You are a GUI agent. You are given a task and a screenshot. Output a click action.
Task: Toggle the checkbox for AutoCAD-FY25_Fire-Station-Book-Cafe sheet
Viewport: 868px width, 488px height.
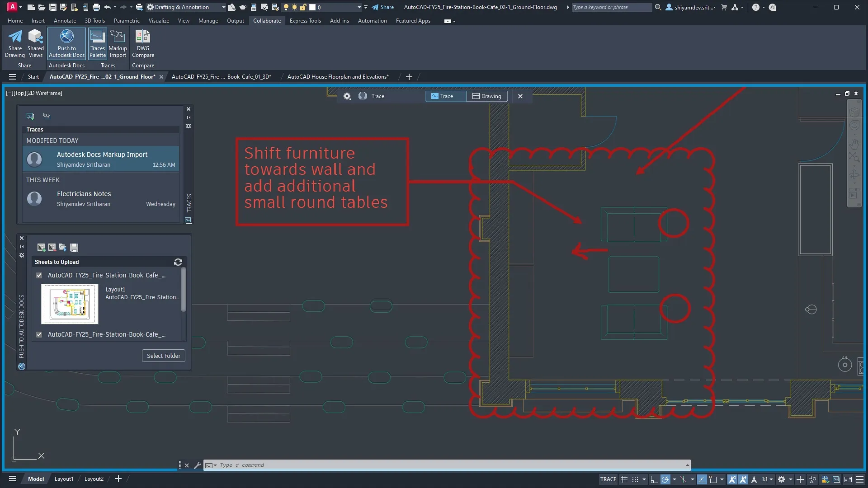pyautogui.click(x=39, y=275)
